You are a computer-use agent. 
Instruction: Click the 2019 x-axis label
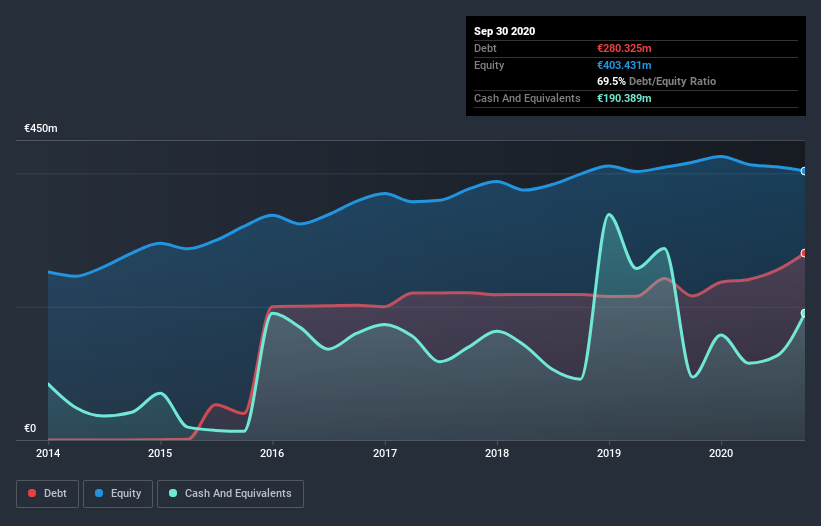609,453
